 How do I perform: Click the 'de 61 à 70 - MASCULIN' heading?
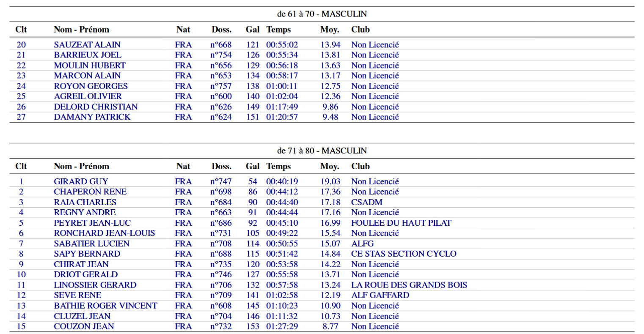[x=322, y=14]
